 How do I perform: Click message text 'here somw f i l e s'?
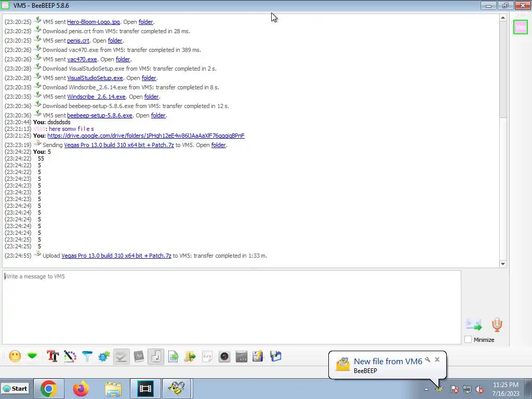pyautogui.click(x=71, y=129)
